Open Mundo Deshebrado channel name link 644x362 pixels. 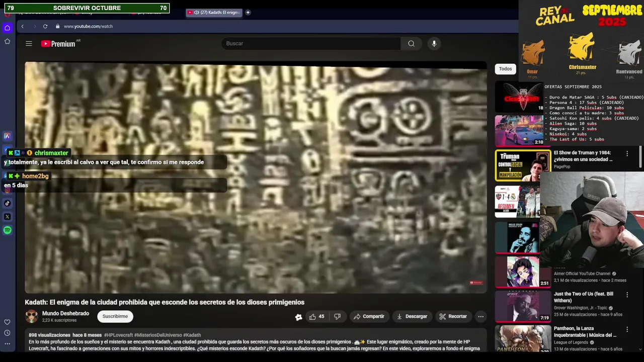65,313
